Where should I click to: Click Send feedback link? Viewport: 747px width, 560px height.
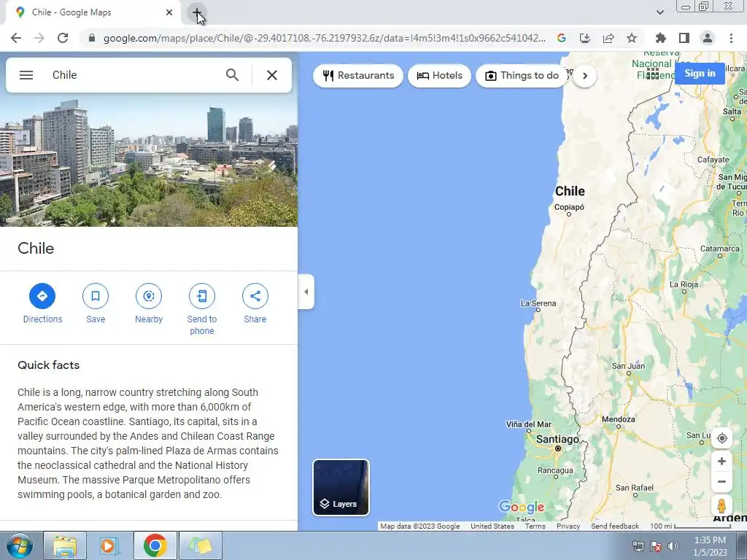[x=615, y=526]
